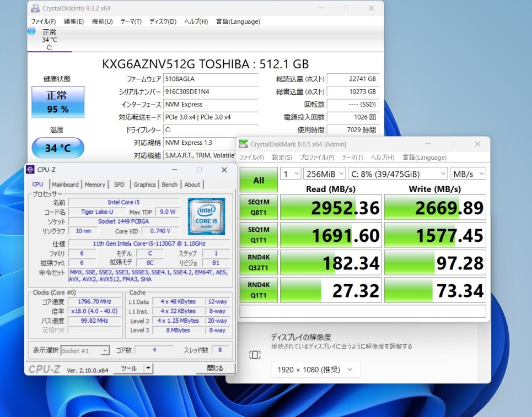This screenshot has width=532, height=417.
Task: Click the RND4K Q1T1 write result 73.34
Action: point(436,290)
